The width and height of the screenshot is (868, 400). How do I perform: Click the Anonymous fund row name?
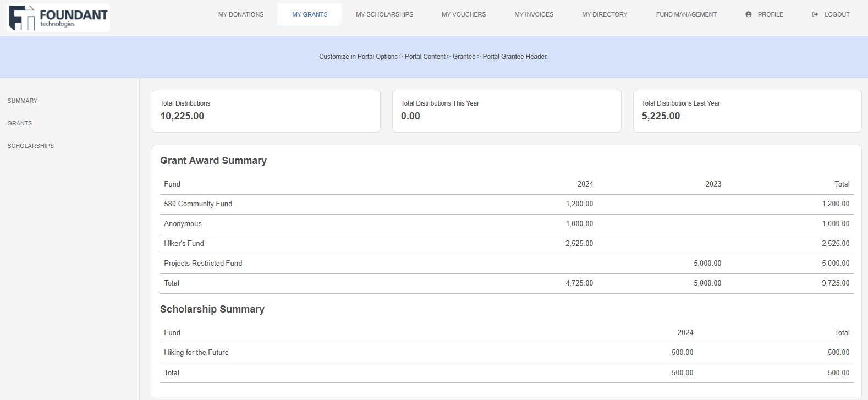point(183,223)
